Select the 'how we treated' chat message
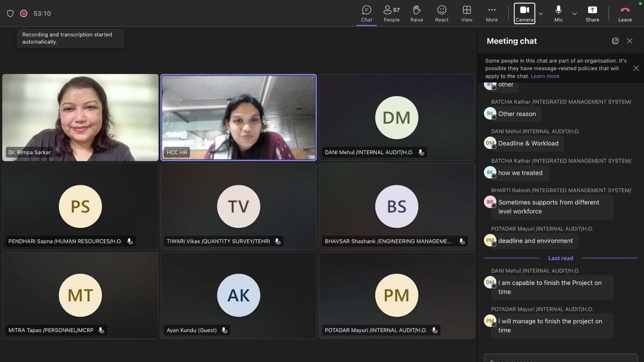The height and width of the screenshot is (362, 644). (x=520, y=173)
